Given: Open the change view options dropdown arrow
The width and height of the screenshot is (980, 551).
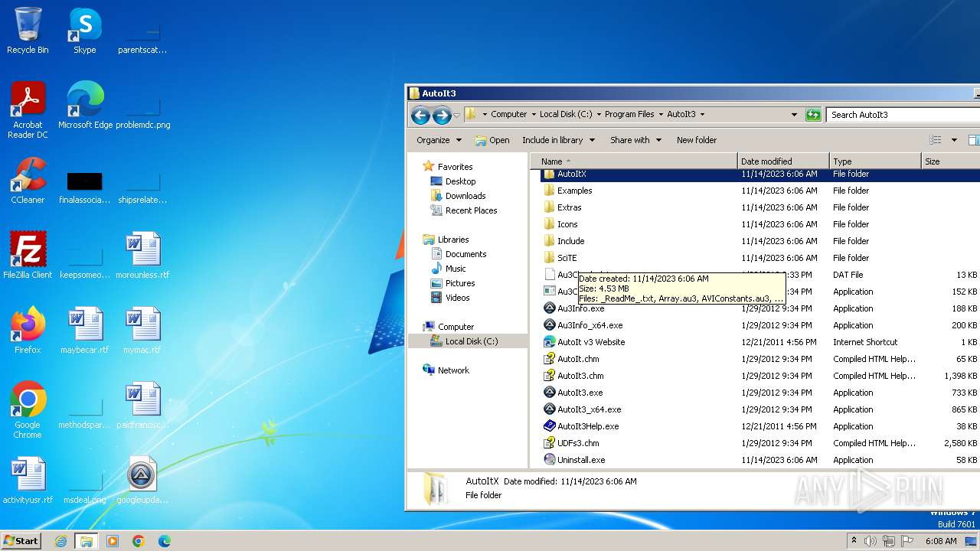Looking at the screenshot, I should pyautogui.click(x=954, y=140).
